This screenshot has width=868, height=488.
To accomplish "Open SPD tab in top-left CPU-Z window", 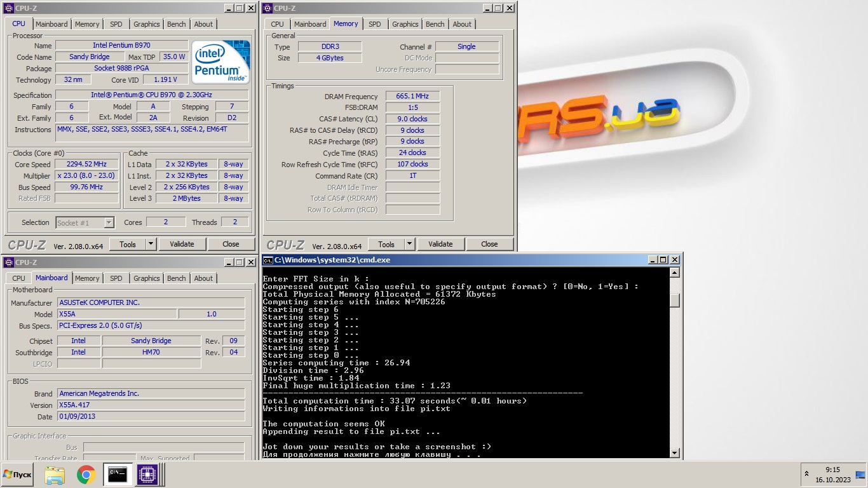I will (116, 24).
